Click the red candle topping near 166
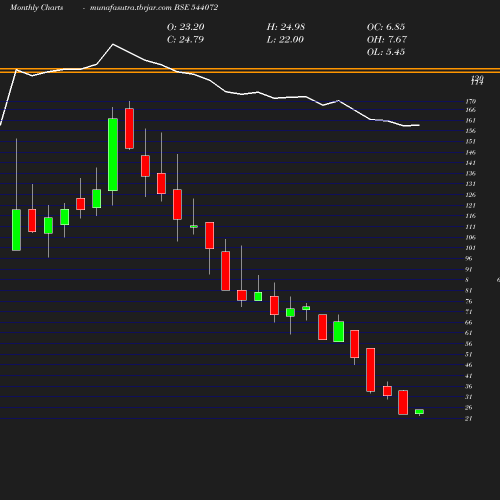Viewport: 500px width, 500px height. (129, 128)
